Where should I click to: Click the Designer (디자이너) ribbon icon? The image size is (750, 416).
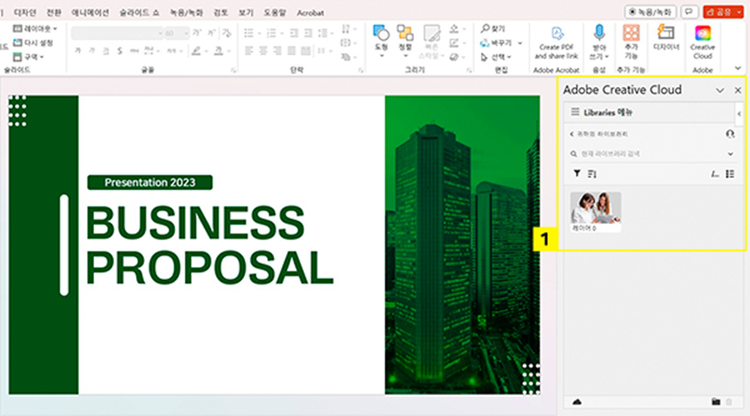[666, 37]
